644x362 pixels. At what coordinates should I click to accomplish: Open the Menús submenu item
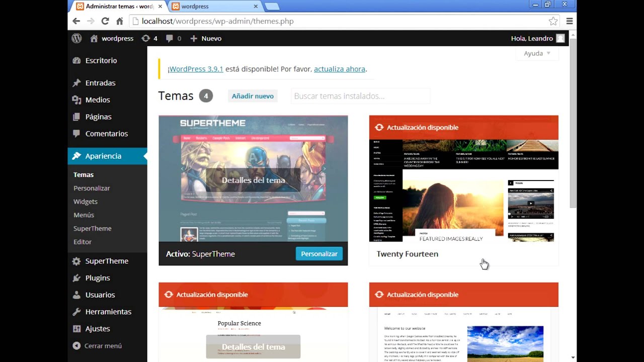coord(84,215)
